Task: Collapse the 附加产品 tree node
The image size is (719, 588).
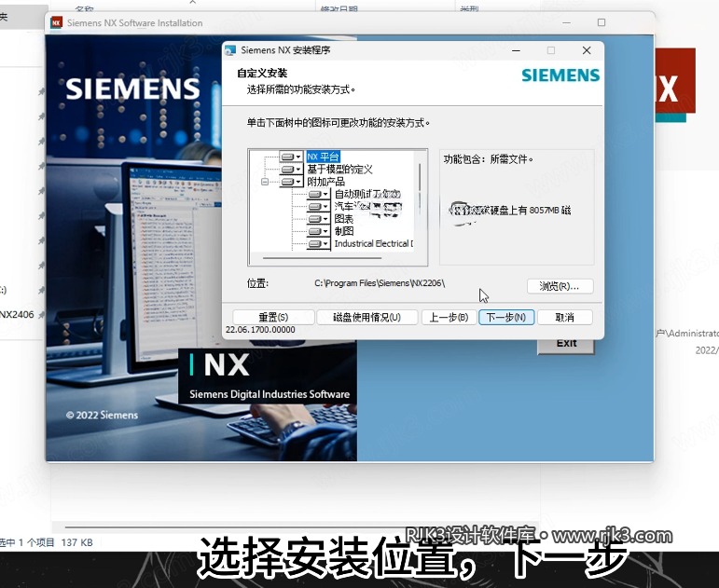Action: pos(265,182)
